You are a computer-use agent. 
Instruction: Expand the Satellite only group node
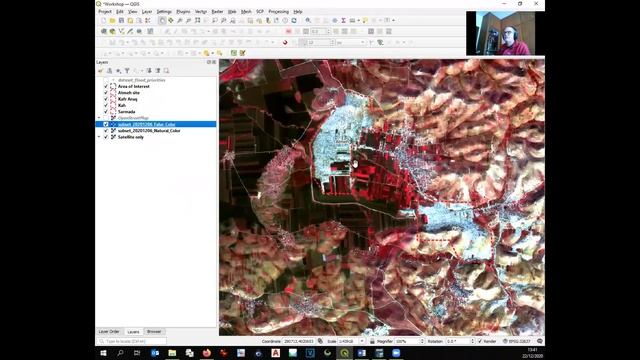pyautogui.click(x=99, y=137)
